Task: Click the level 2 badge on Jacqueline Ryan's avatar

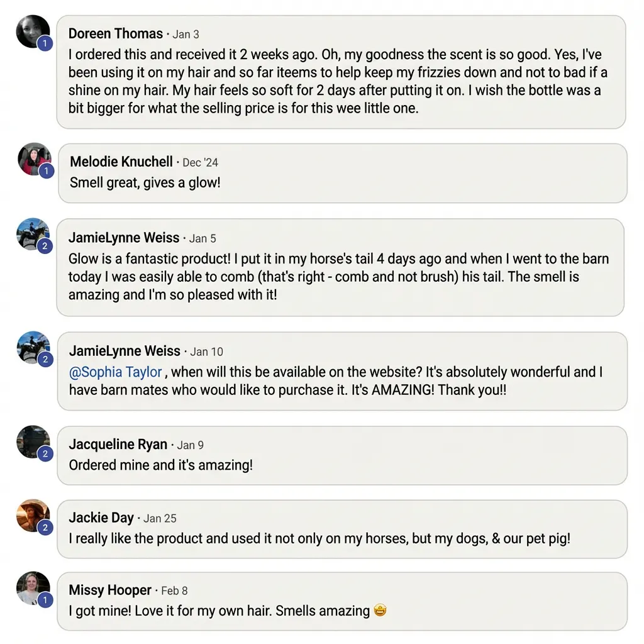Action: [x=45, y=454]
